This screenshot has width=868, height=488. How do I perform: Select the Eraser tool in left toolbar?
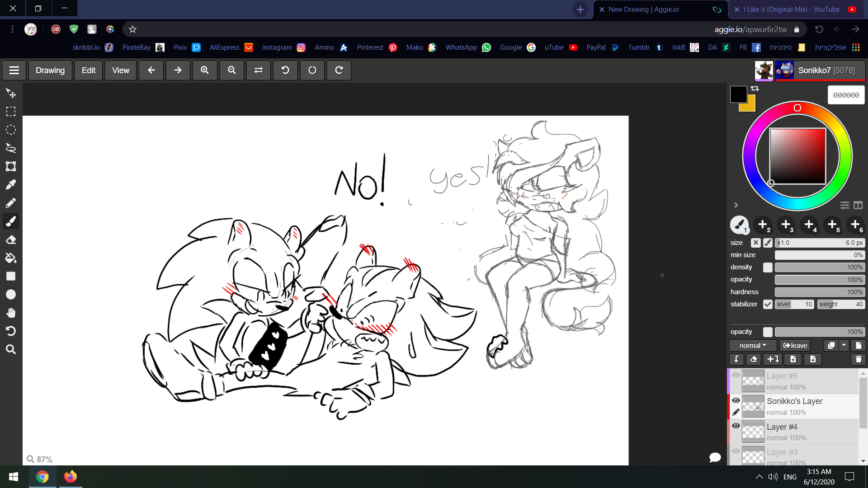pos(11,239)
